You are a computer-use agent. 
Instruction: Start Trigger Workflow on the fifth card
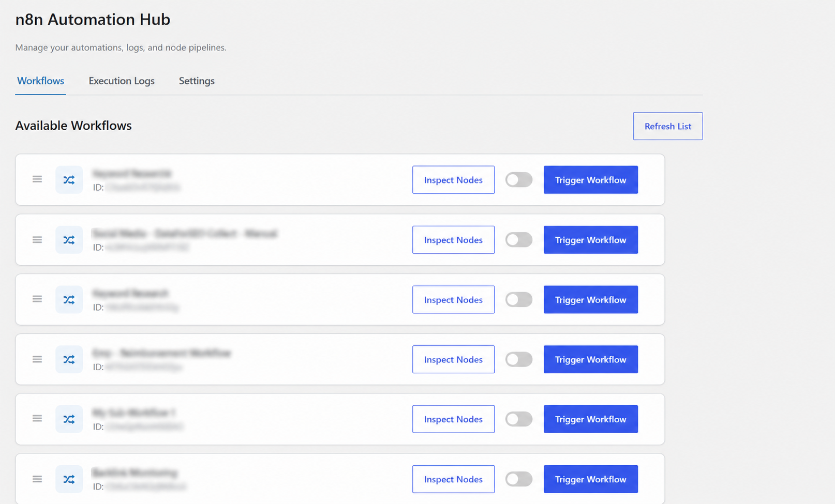pos(590,419)
